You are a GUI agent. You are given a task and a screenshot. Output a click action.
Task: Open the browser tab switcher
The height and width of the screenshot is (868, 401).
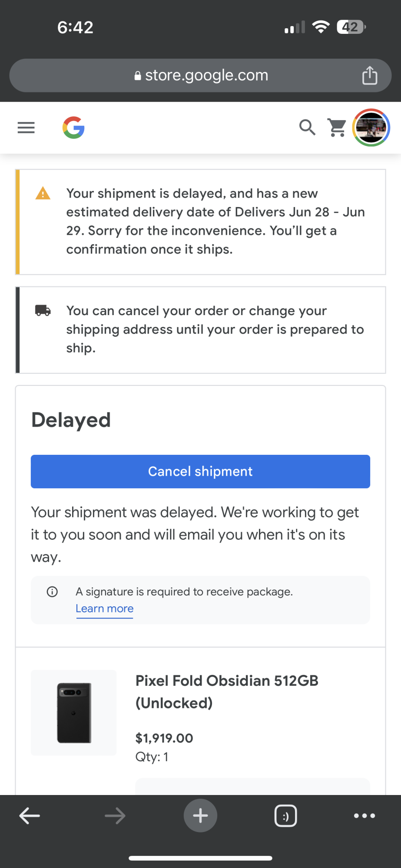click(x=285, y=816)
